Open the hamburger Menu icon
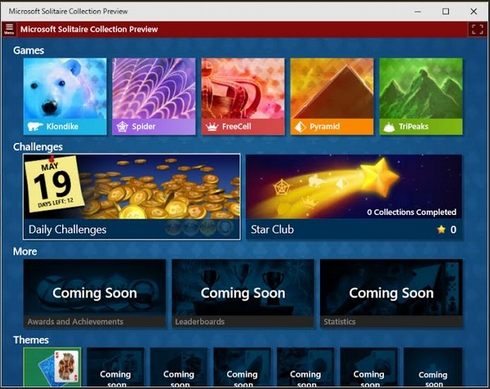This screenshot has height=389, width=490. (9, 29)
